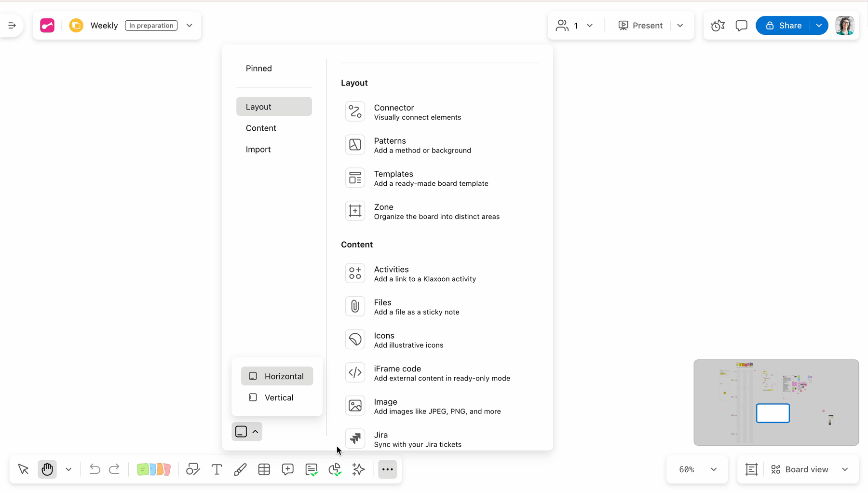Select Horizontal toolbar orientation
This screenshot has height=493, width=868.
pos(277,376)
